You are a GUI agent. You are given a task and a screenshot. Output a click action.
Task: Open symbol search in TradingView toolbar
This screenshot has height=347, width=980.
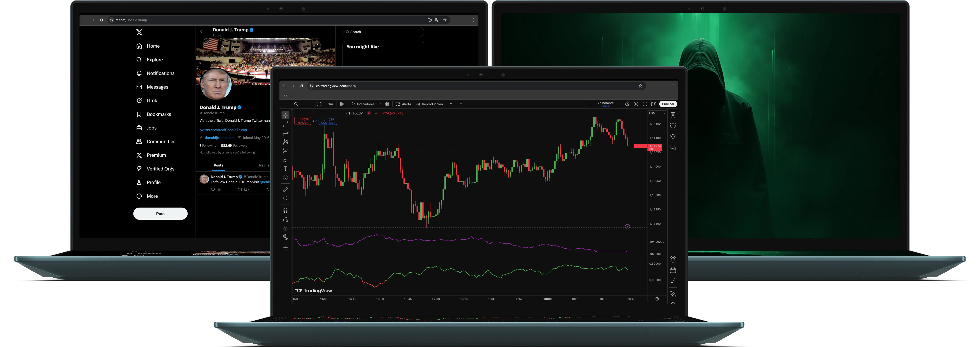coord(296,104)
